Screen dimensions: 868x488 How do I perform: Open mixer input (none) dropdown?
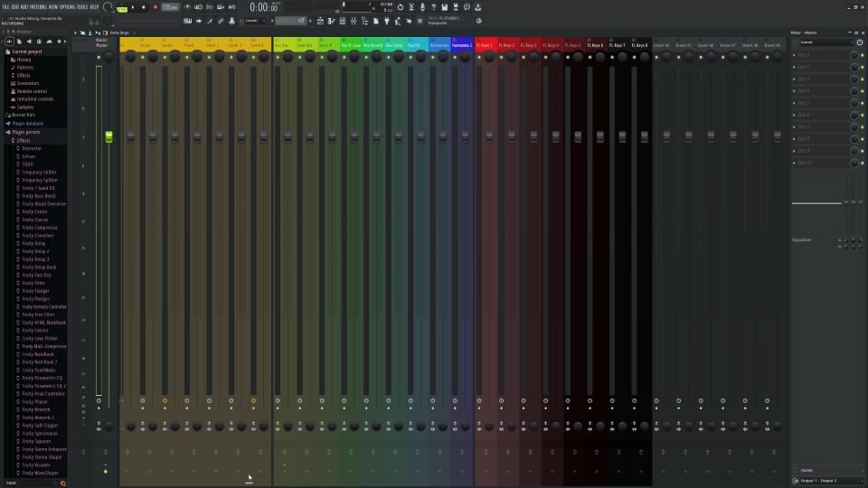[825, 42]
